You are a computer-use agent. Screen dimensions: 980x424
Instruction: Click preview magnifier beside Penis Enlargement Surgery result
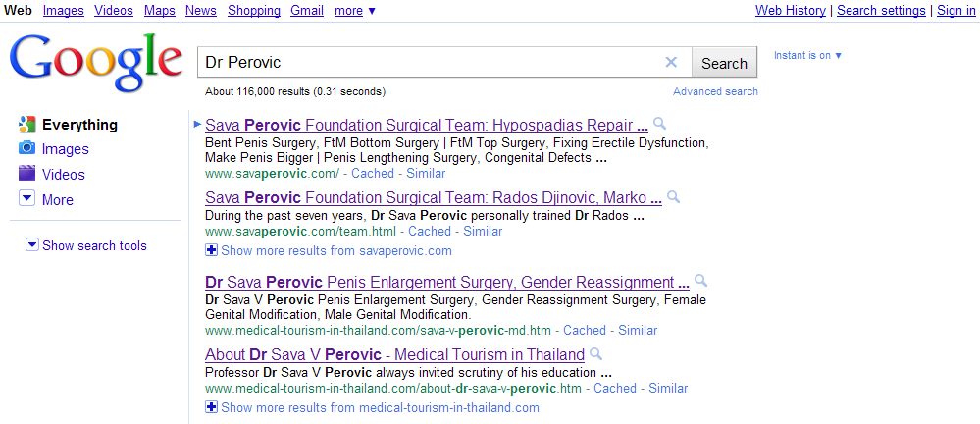pos(700,282)
